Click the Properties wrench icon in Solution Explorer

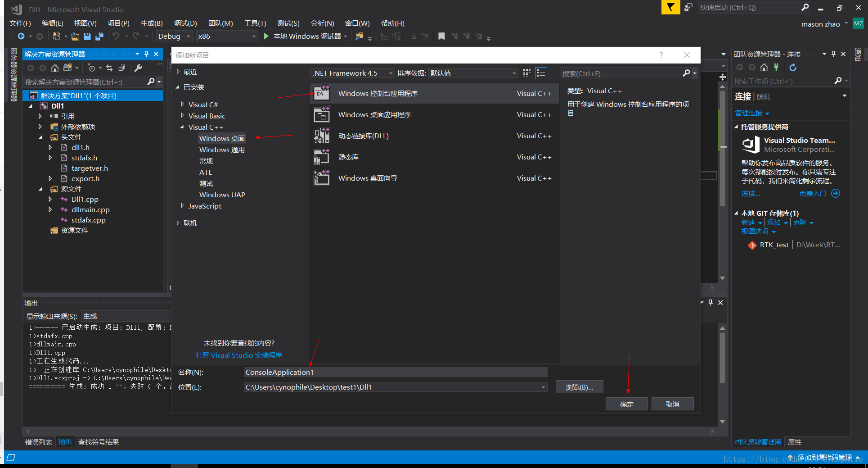click(138, 68)
